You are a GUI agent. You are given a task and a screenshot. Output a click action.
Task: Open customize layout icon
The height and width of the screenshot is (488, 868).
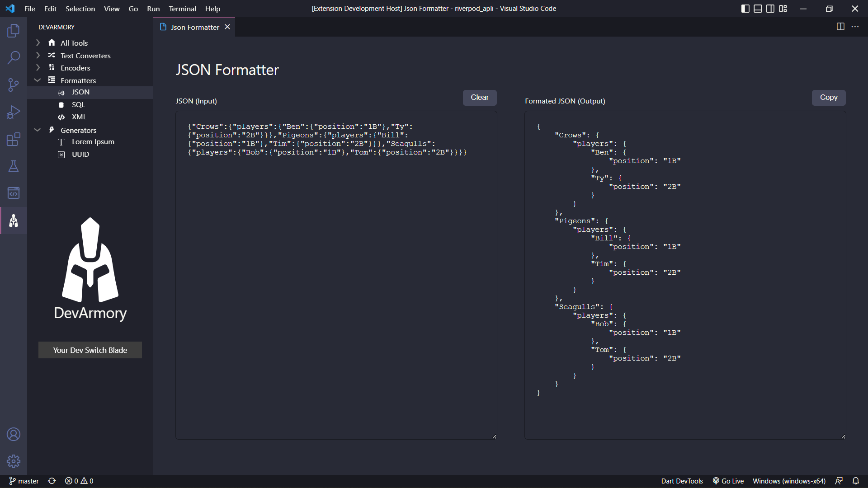tap(783, 9)
